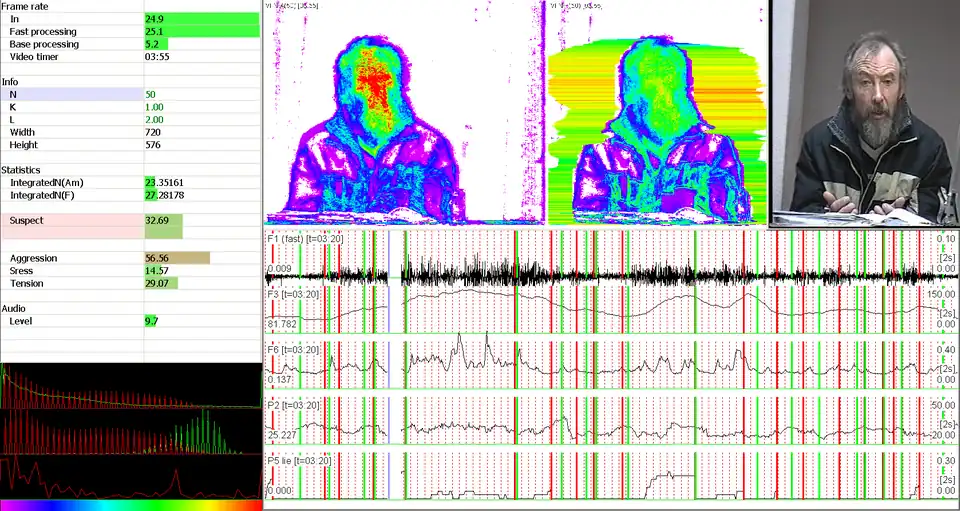Select the Info section header
The width and height of the screenshot is (960, 511).
pyautogui.click(x=10, y=82)
